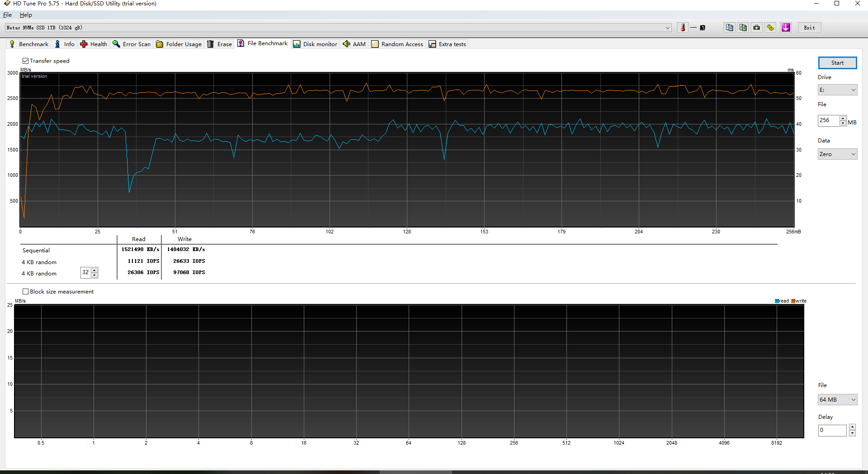Viewport: 868px width, 474px height.
Task: Open the options gear icon
Action: [770, 28]
